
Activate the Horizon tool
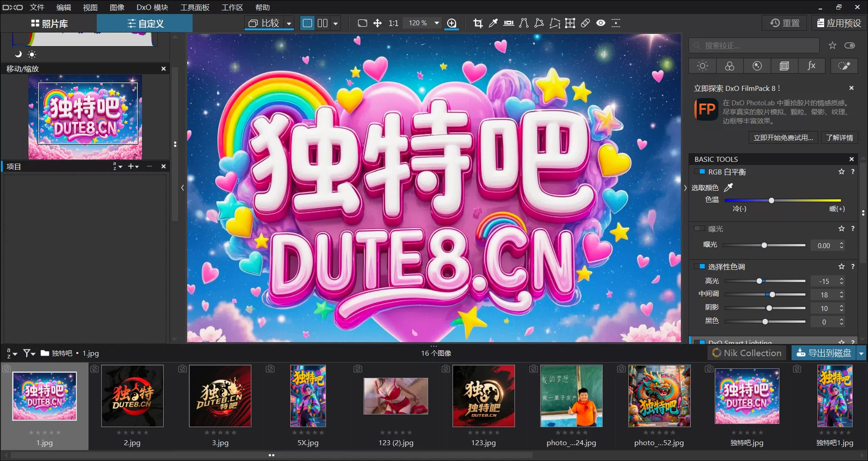tap(509, 23)
